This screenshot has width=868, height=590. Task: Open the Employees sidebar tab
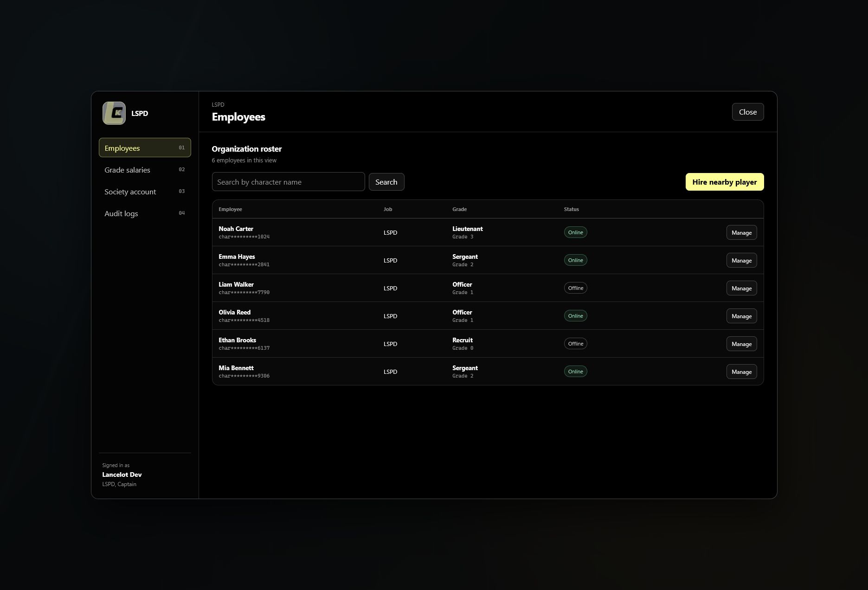[x=145, y=148]
